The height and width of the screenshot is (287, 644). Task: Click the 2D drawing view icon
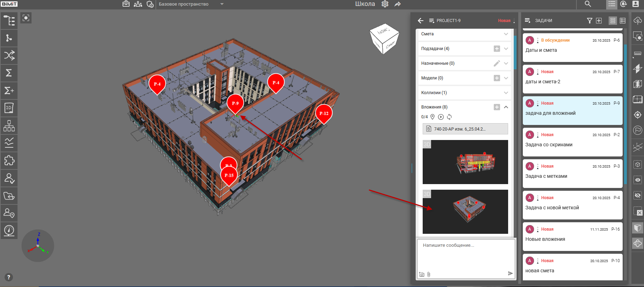pyautogui.click(x=9, y=108)
